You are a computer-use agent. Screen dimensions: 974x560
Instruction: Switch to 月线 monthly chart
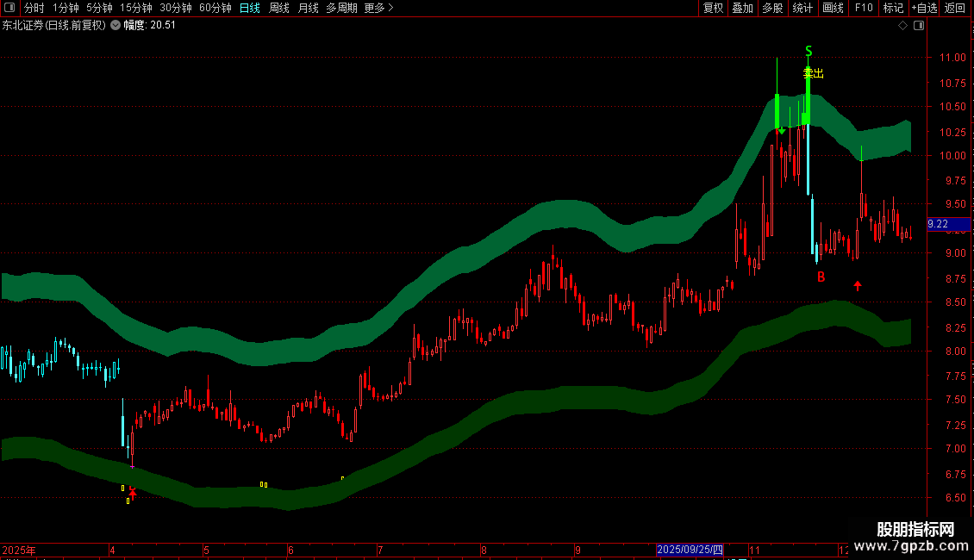308,8
